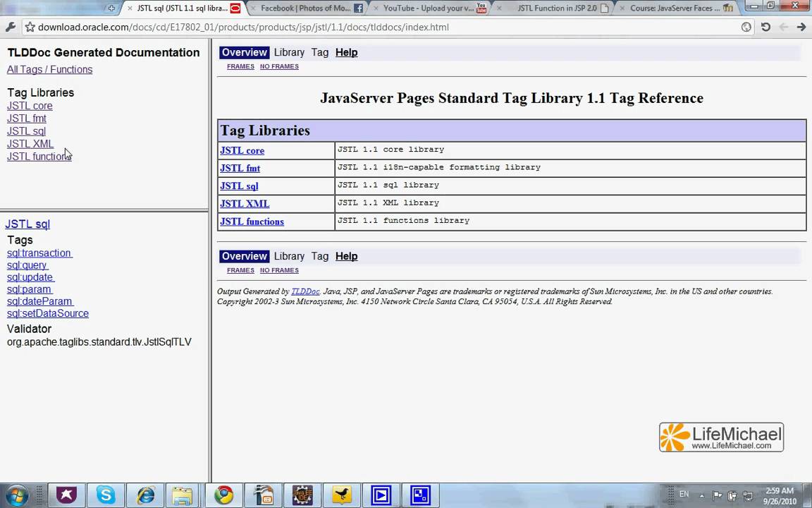
Task: Click the JSTL sql heading above Tags
Action: point(27,224)
